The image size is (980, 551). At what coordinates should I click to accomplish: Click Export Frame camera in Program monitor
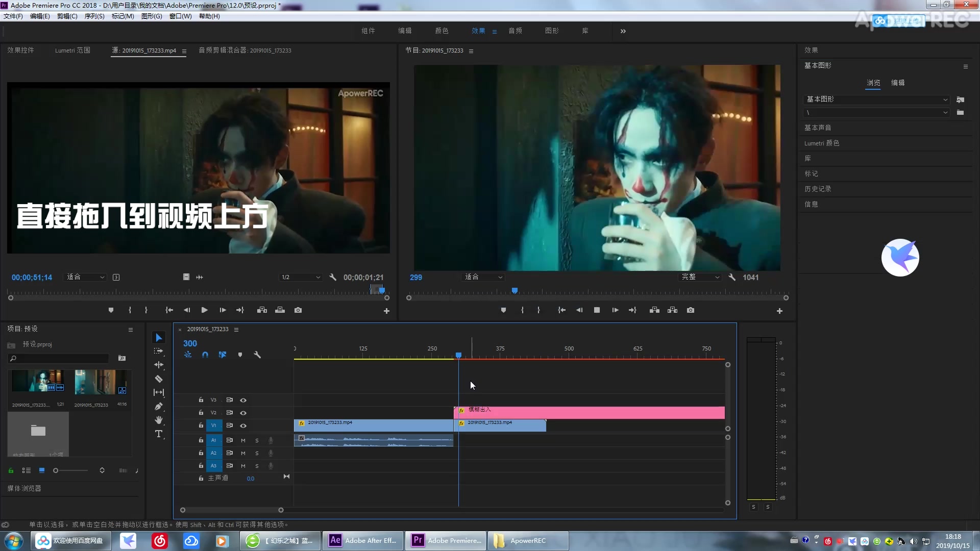pos(691,310)
